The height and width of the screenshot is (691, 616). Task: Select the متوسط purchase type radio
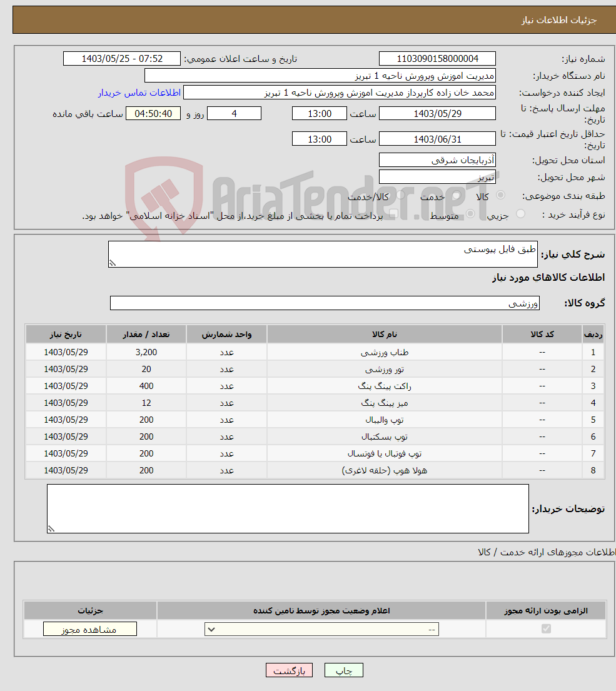[470, 214]
